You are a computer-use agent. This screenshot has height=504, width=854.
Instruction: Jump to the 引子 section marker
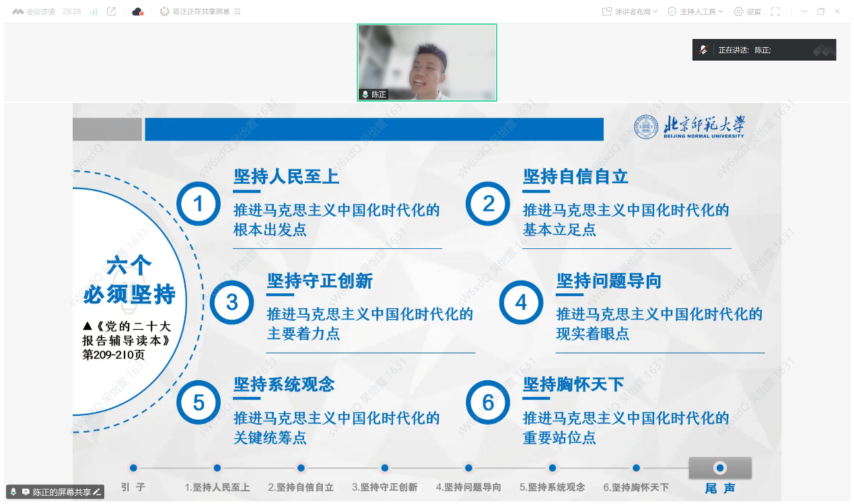click(x=133, y=468)
